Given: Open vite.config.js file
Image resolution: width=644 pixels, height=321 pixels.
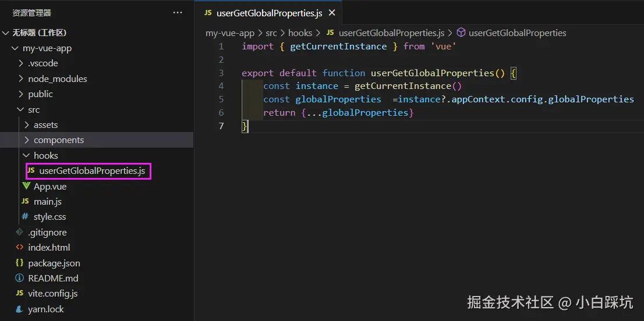Looking at the screenshot, I should tap(52, 294).
